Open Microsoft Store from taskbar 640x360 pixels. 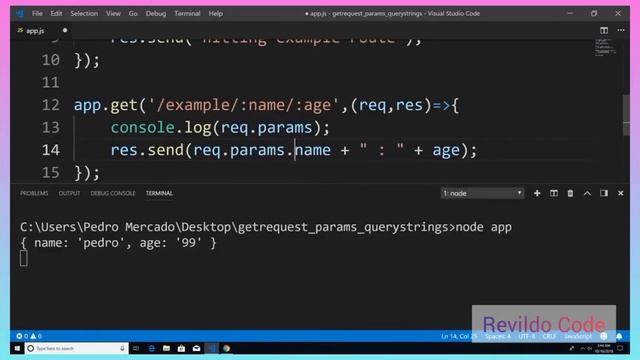[181, 348]
